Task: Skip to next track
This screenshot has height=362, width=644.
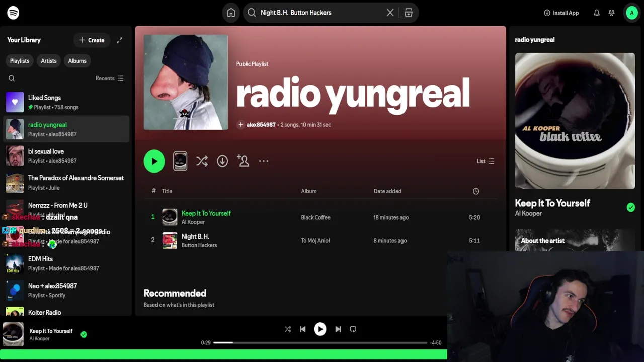Action: point(338,329)
